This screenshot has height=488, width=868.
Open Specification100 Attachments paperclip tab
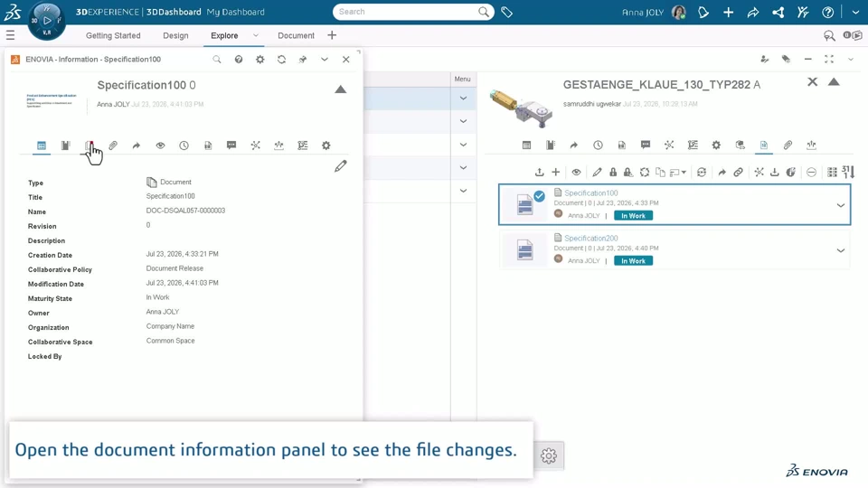coord(113,145)
